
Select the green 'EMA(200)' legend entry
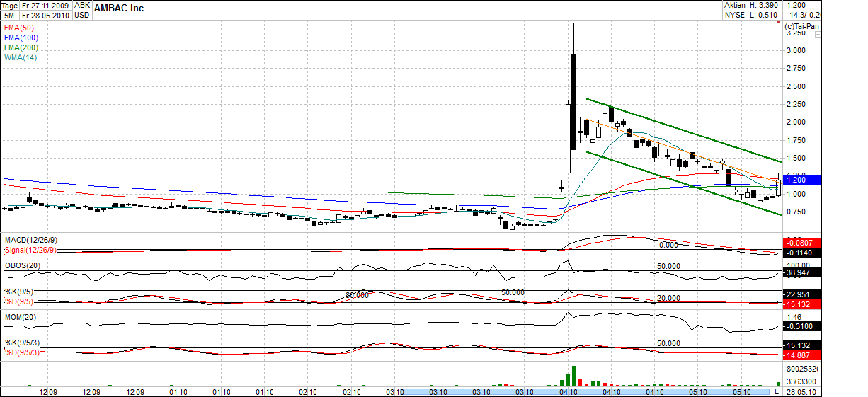(21, 47)
